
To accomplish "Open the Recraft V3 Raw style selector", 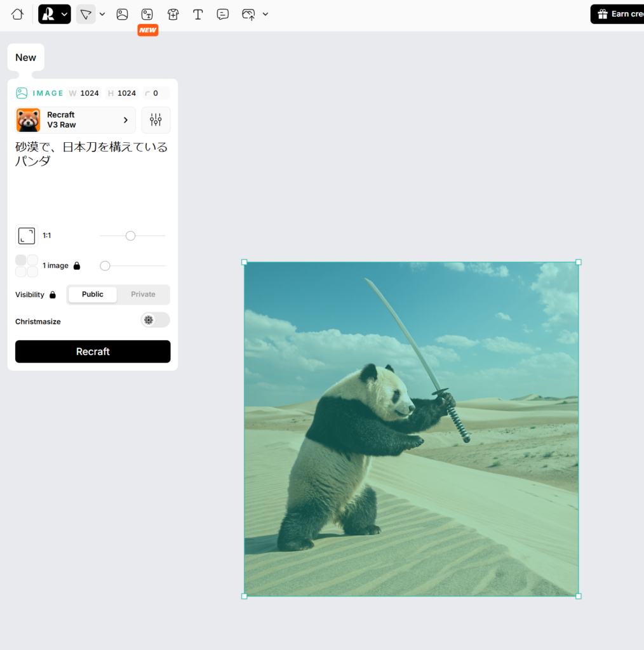I will coord(76,120).
